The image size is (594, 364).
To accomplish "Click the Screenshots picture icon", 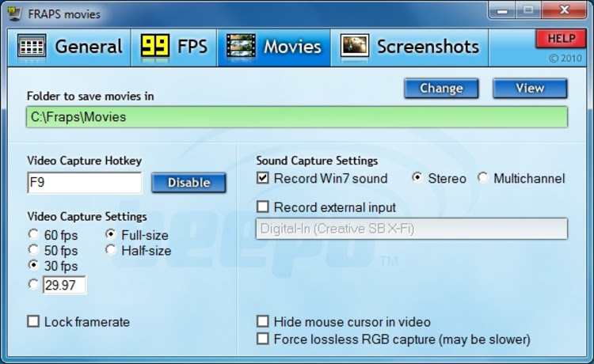I will (355, 47).
